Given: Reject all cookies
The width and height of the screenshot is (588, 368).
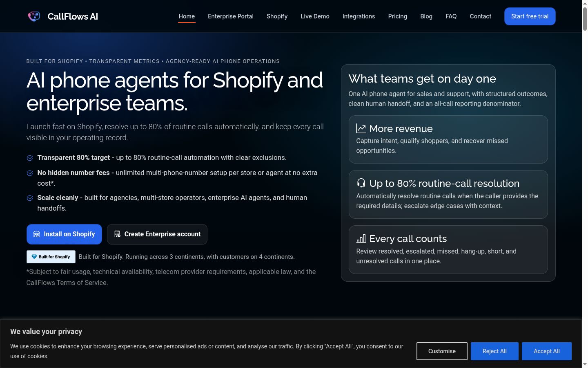Looking at the screenshot, I should point(494,351).
